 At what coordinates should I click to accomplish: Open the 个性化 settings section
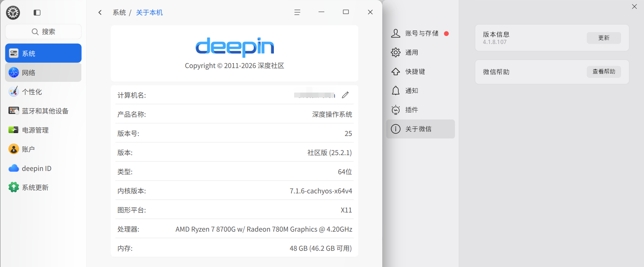click(43, 91)
